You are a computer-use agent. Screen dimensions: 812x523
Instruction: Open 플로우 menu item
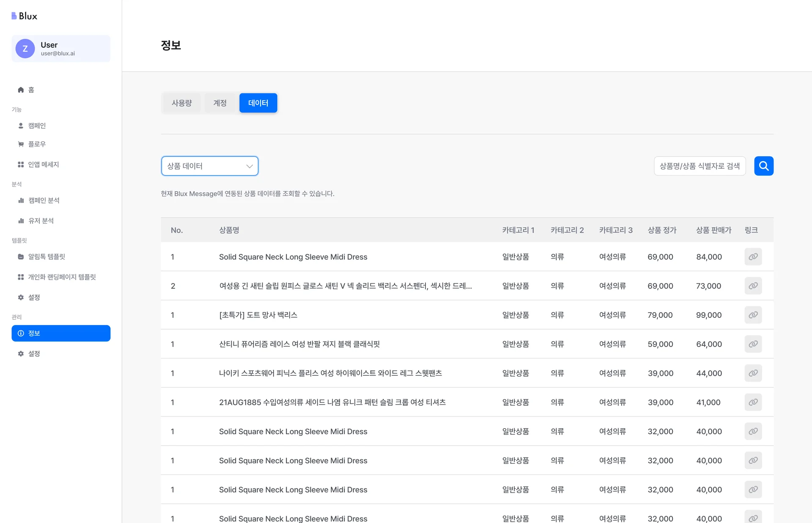click(x=37, y=144)
